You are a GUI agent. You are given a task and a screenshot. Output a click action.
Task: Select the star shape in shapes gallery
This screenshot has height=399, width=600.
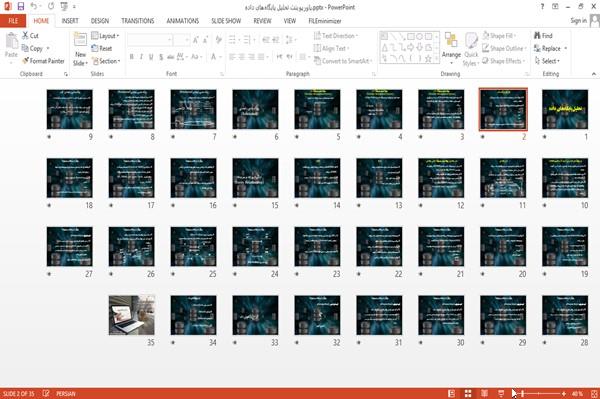coord(428,59)
